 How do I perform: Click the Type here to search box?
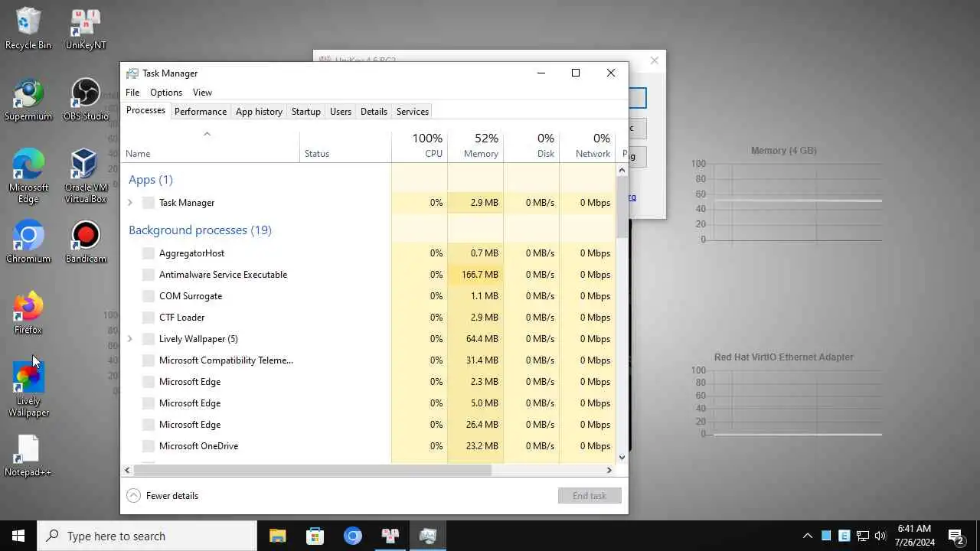click(147, 536)
